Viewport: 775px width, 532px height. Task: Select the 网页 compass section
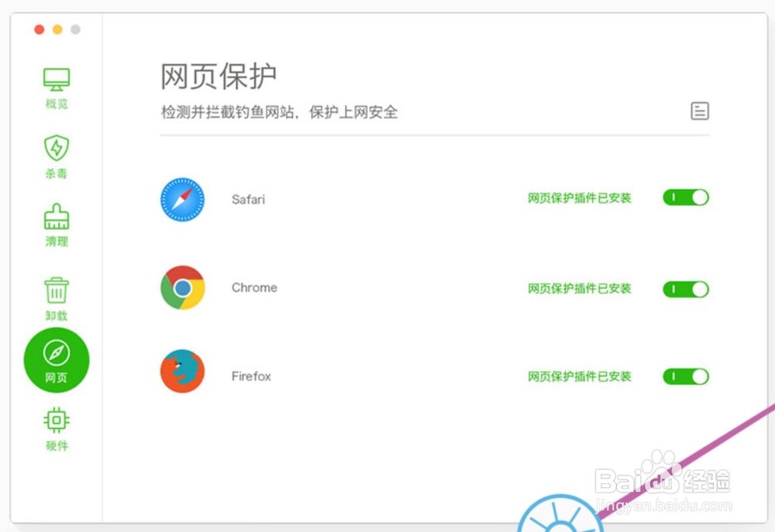(57, 360)
